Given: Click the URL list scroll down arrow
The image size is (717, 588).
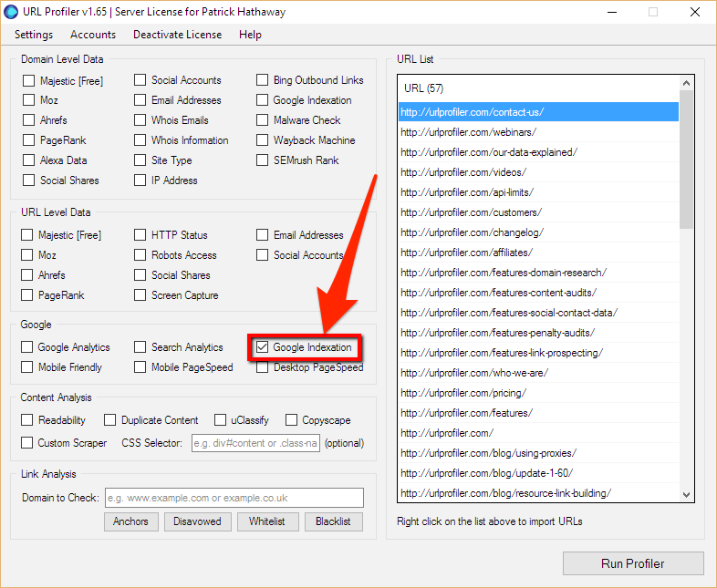Looking at the screenshot, I should pos(687,494).
